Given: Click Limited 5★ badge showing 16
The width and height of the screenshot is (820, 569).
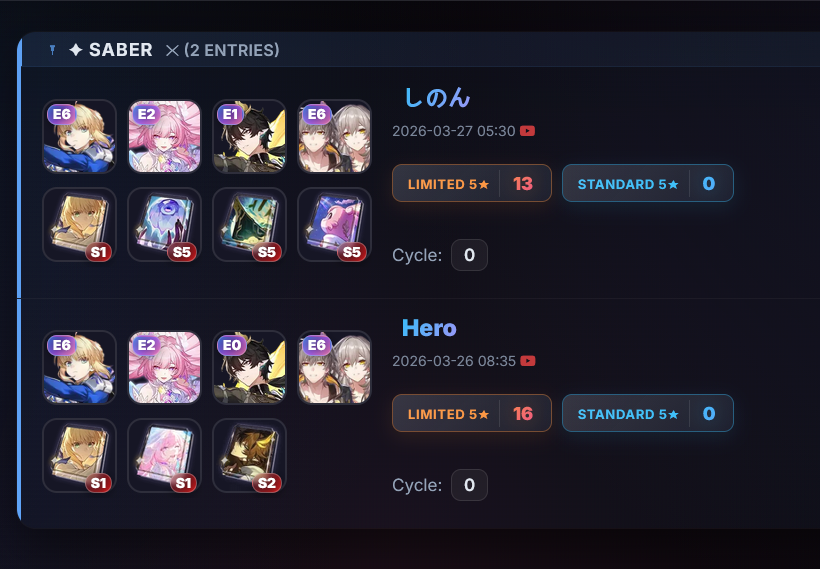Looking at the screenshot, I should [472, 413].
